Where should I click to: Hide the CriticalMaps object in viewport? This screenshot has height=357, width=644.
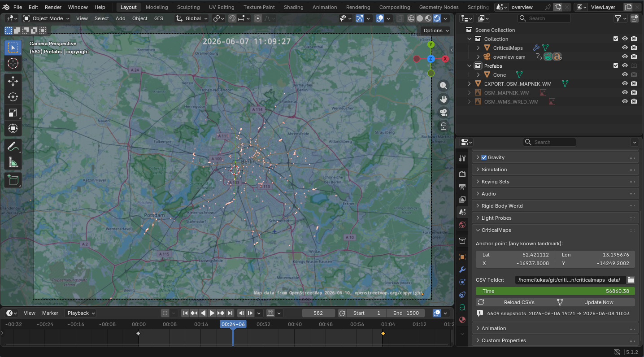[625, 48]
